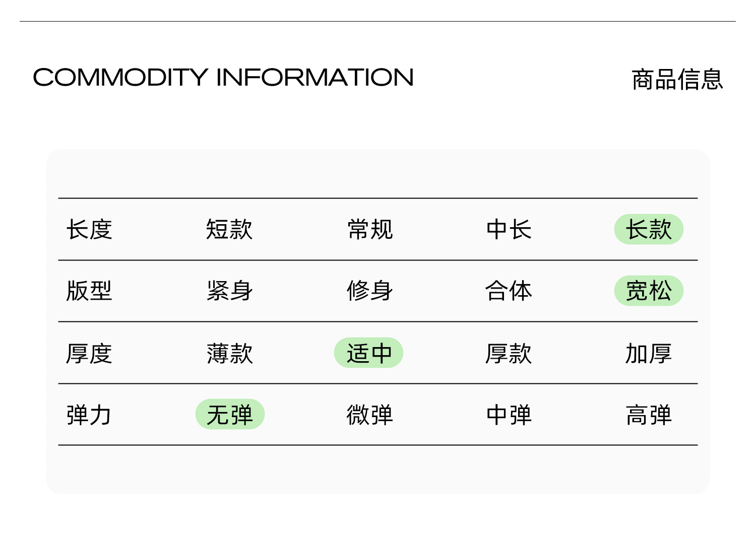
Task: Select the 紧身 fit option
Action: pos(229,291)
